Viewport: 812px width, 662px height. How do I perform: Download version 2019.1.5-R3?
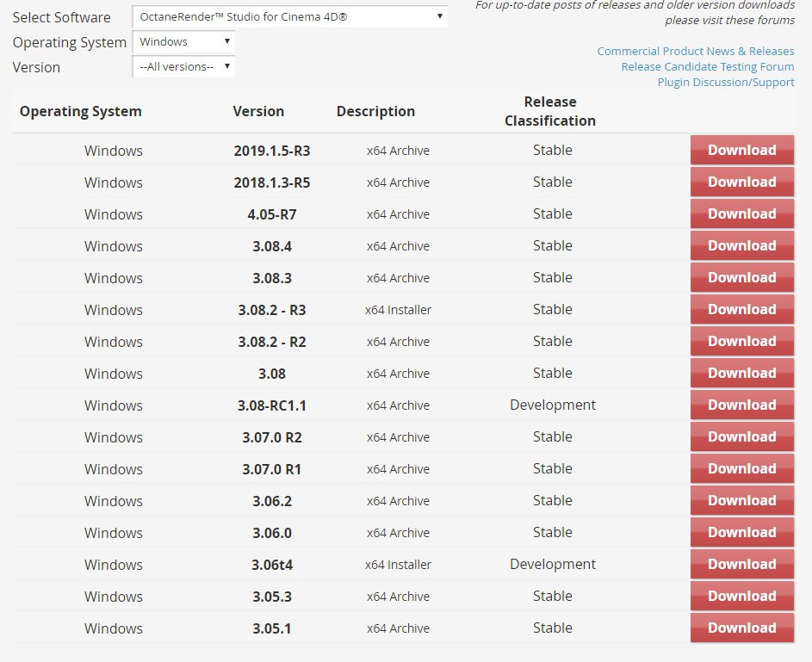(x=741, y=150)
